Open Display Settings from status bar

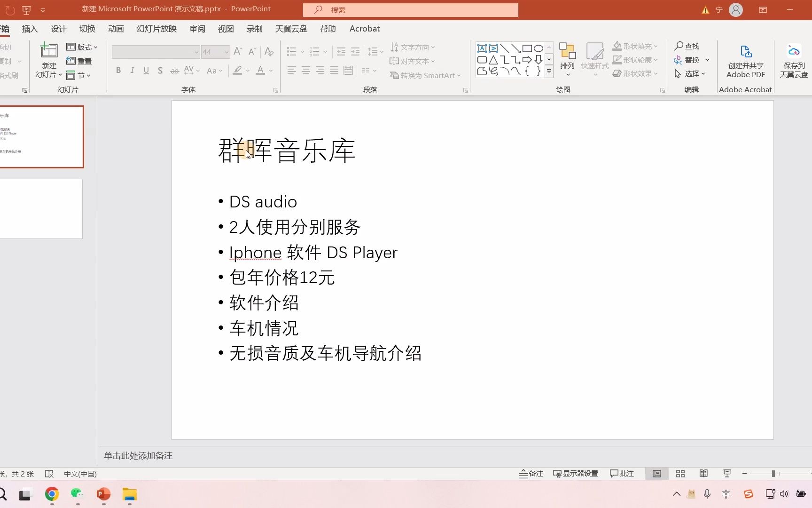click(576, 474)
